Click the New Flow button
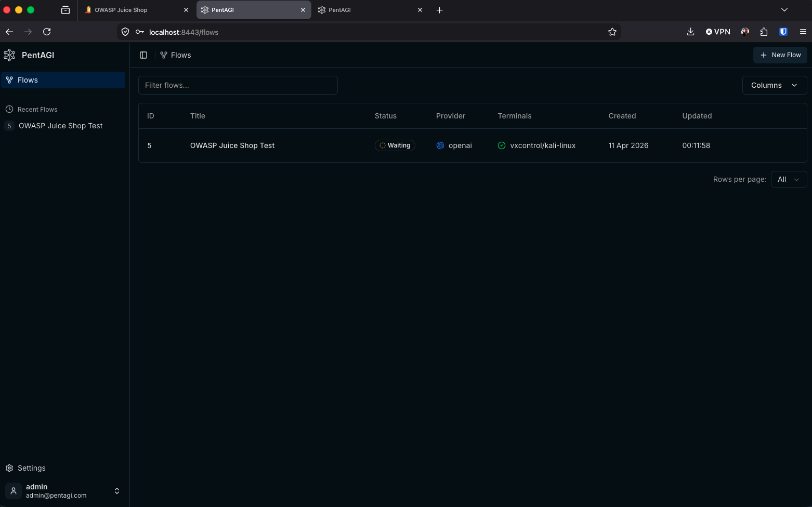This screenshot has height=507, width=812. [780, 55]
